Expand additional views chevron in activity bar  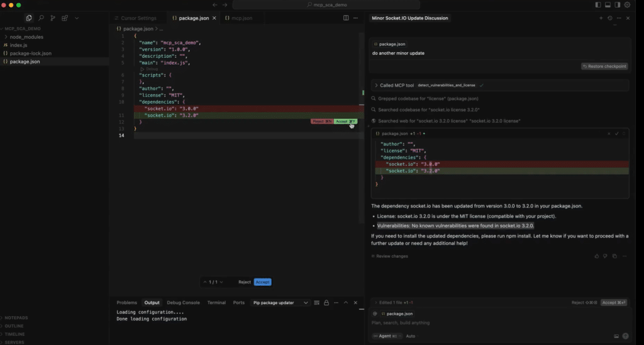tap(77, 18)
